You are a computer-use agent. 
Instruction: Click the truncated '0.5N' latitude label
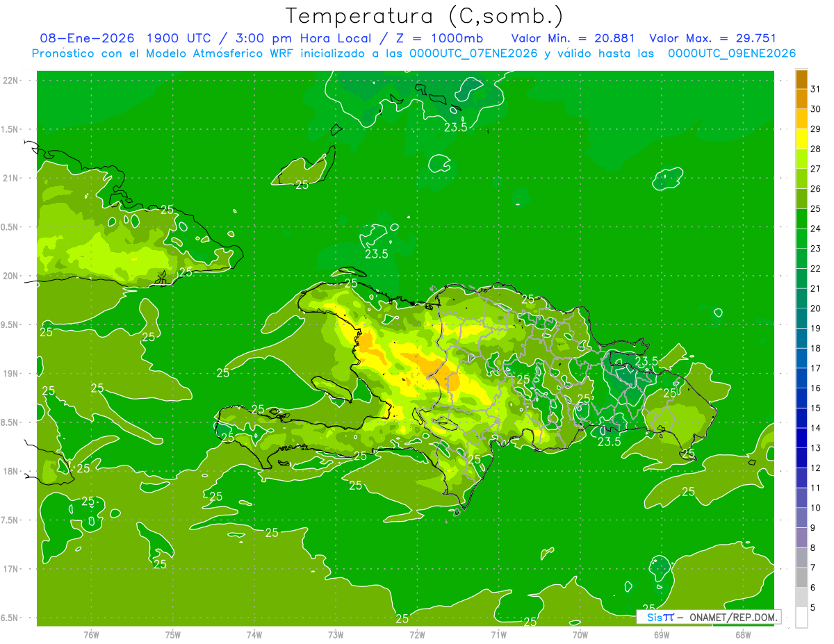pyautogui.click(x=10, y=227)
